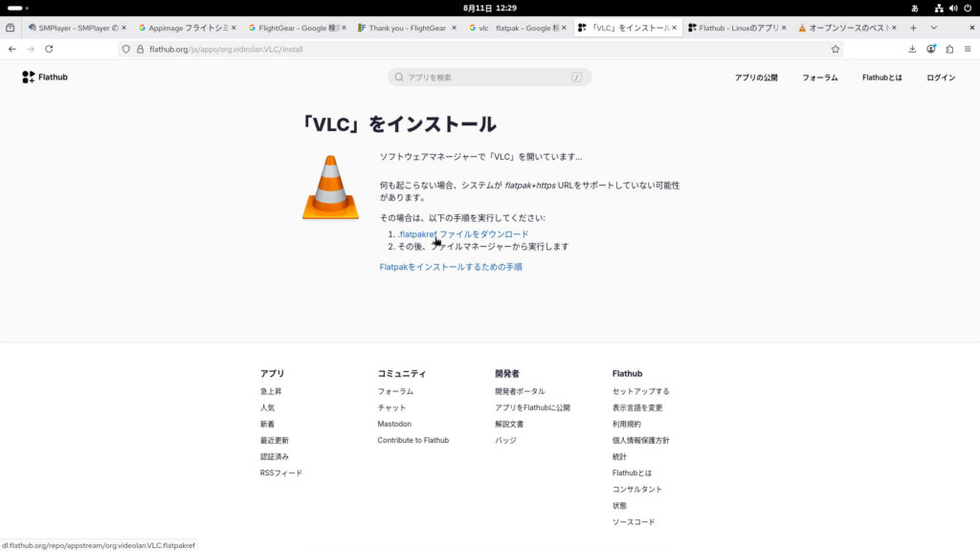Click the Flathub logo

click(44, 77)
